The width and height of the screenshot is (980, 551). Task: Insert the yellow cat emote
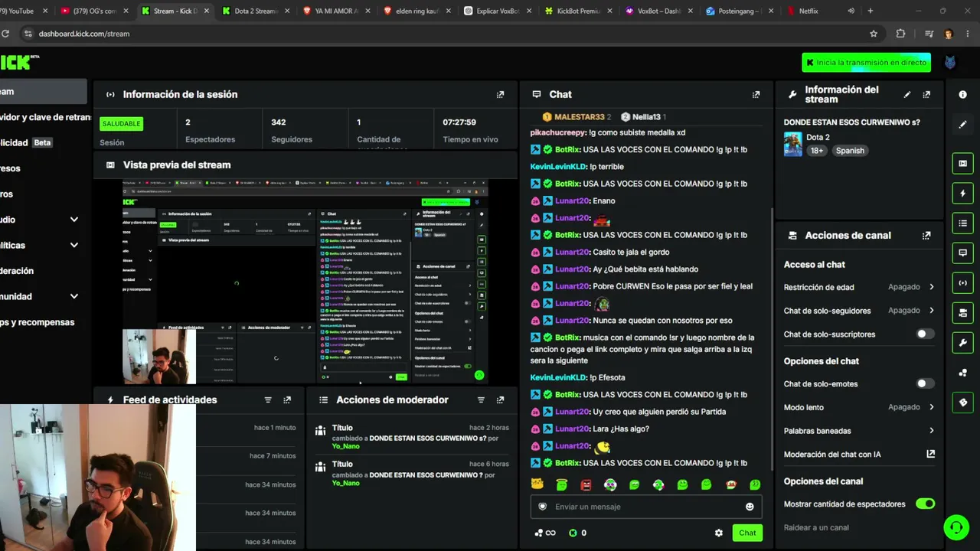(x=537, y=484)
